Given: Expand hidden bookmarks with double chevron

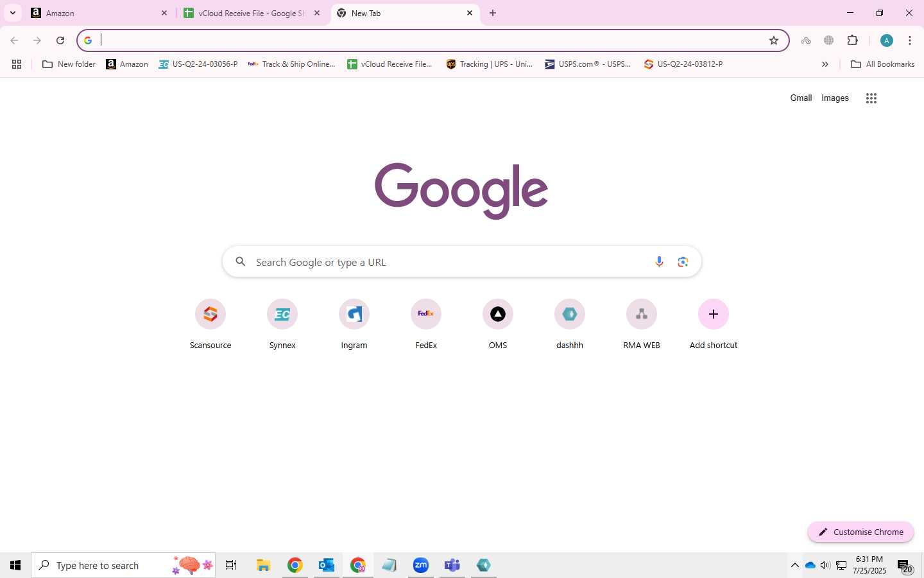Looking at the screenshot, I should [825, 64].
